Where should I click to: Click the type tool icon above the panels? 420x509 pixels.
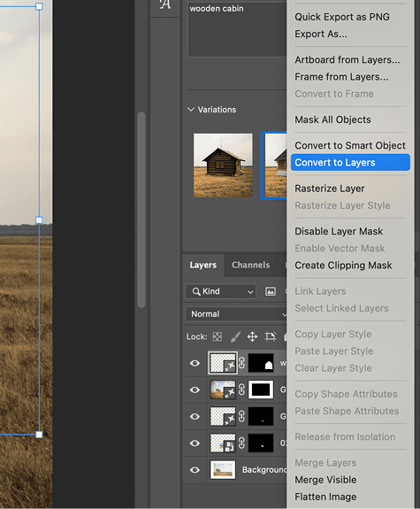(x=165, y=4)
